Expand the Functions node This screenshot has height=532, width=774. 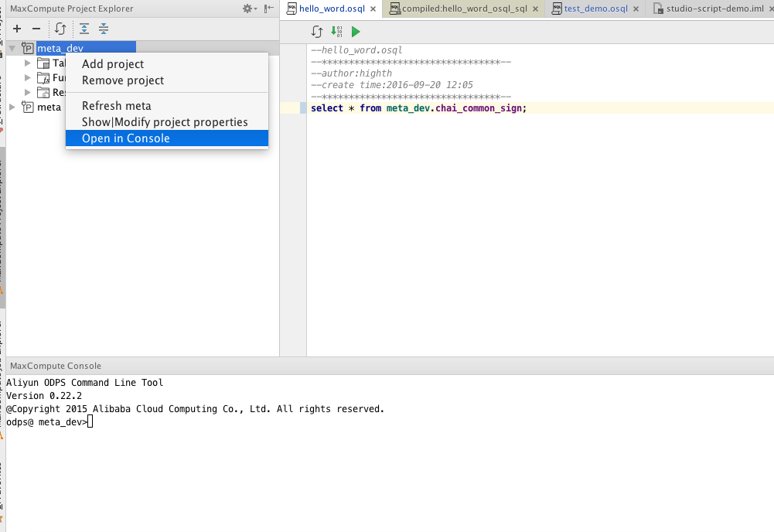click(x=28, y=78)
